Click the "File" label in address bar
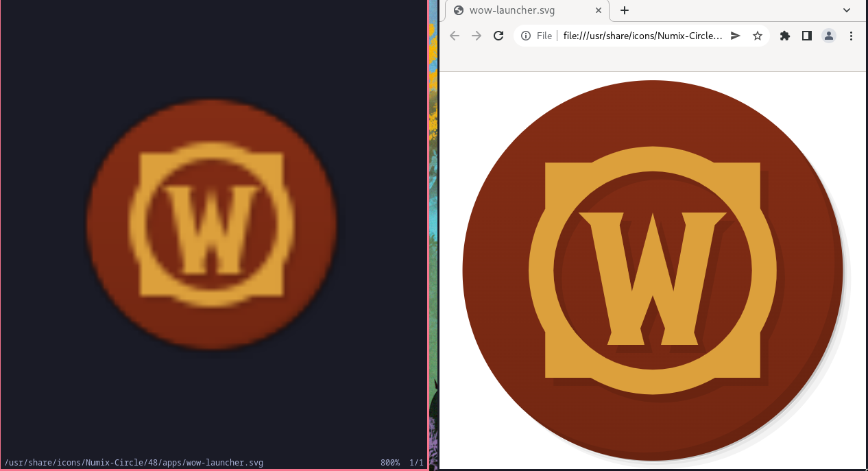 coord(544,36)
